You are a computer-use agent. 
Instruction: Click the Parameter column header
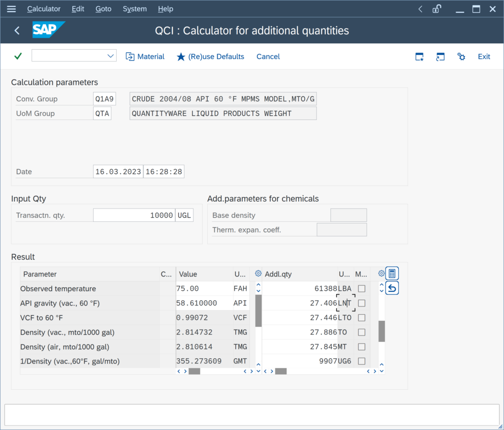tap(90, 274)
